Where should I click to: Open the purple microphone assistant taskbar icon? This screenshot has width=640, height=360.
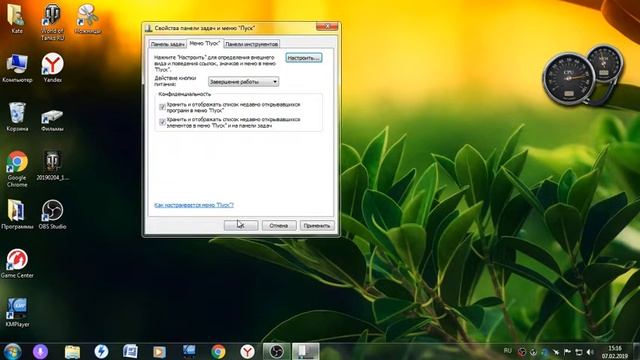point(40,351)
